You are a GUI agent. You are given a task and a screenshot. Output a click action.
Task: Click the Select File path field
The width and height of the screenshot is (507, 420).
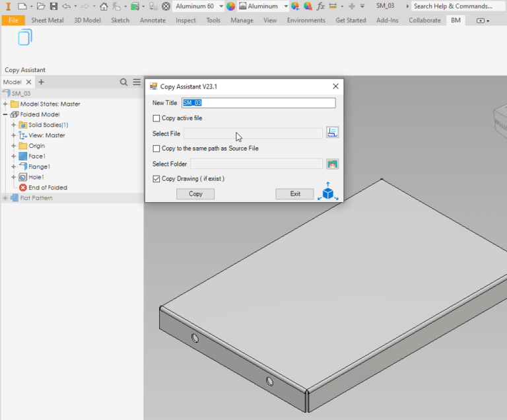point(253,133)
